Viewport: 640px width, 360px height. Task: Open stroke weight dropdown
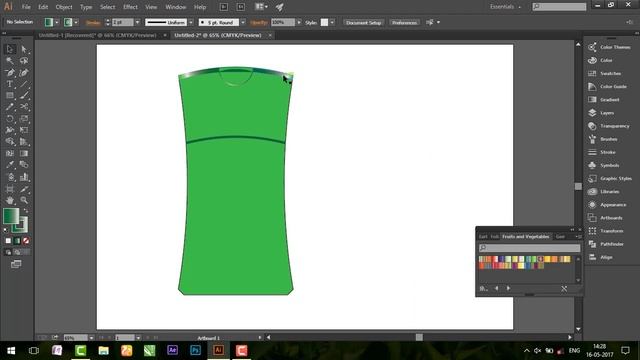click(x=137, y=22)
